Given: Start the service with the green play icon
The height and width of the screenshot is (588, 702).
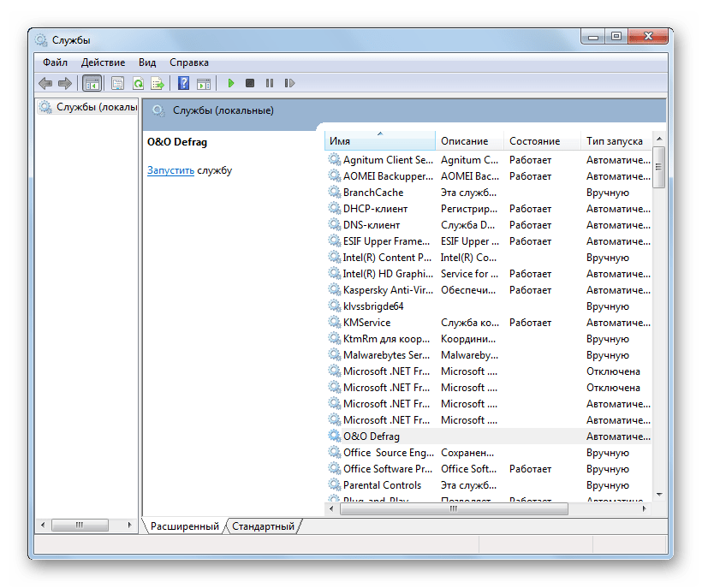Looking at the screenshot, I should [x=230, y=83].
